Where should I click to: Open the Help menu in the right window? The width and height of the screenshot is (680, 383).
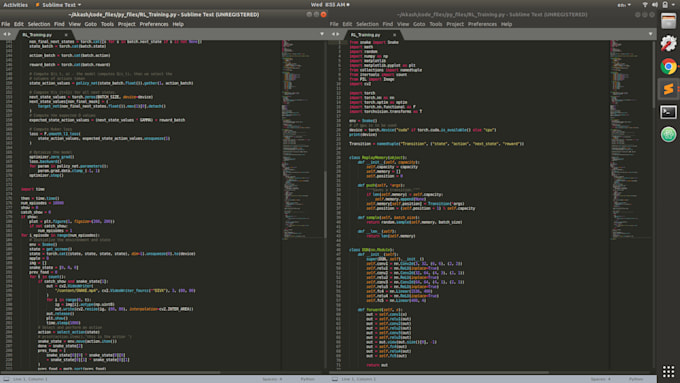(507, 24)
